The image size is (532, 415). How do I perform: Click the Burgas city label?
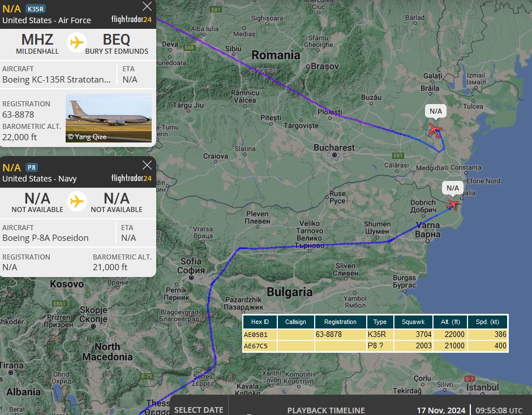(x=404, y=282)
